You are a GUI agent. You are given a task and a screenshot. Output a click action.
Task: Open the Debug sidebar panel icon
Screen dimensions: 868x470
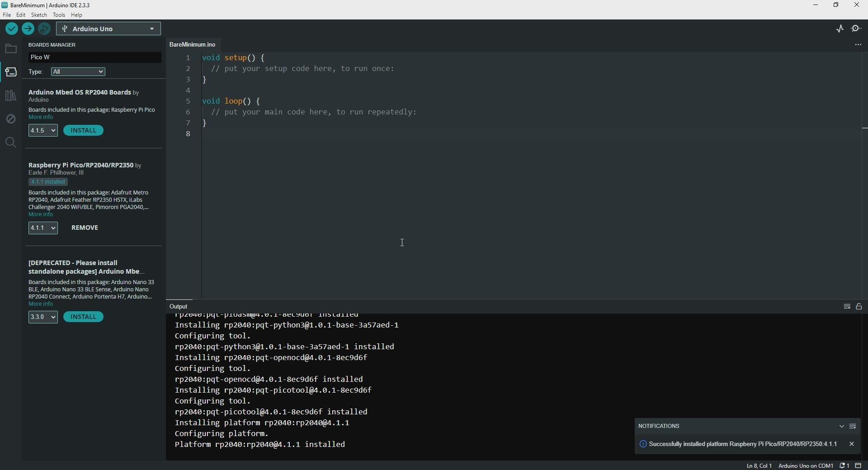(11, 119)
